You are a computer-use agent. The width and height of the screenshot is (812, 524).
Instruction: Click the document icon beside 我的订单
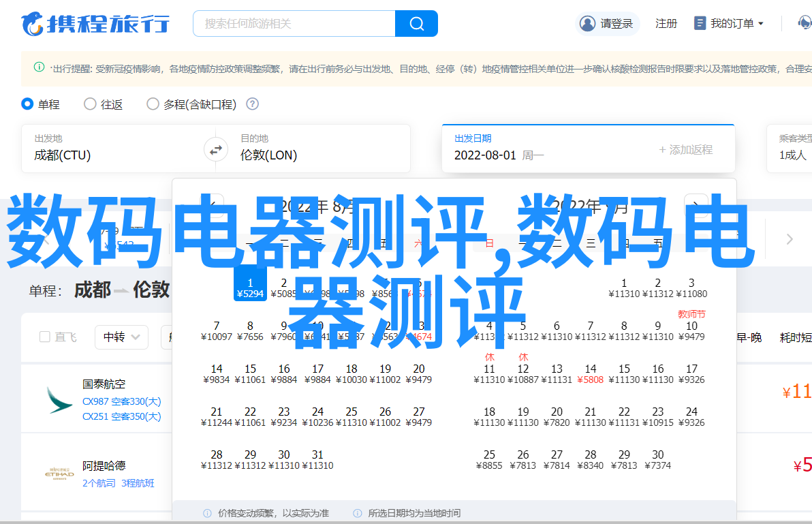click(700, 23)
